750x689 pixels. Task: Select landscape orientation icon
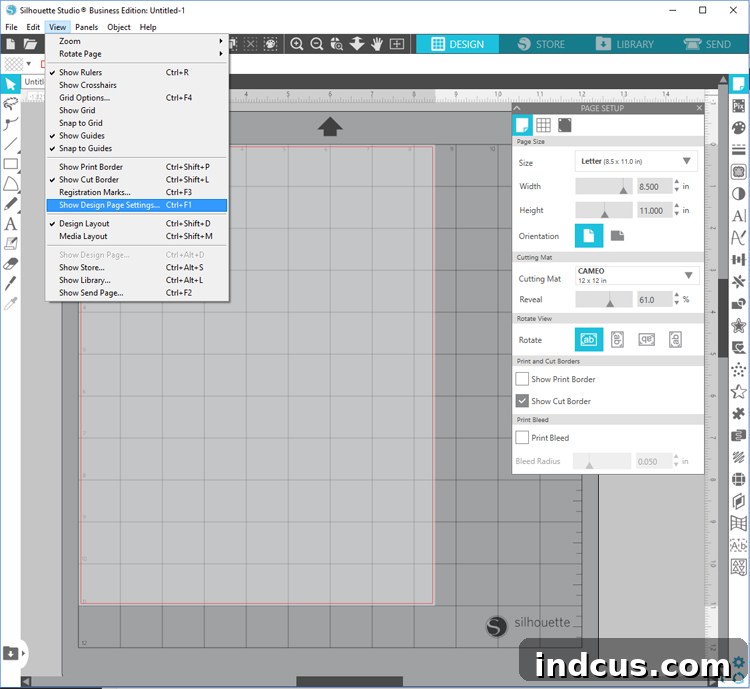tap(618, 236)
